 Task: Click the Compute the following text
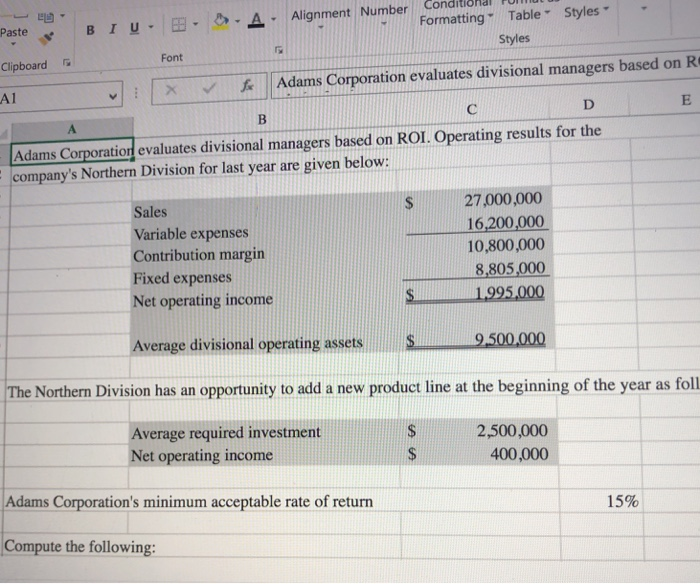click(79, 546)
